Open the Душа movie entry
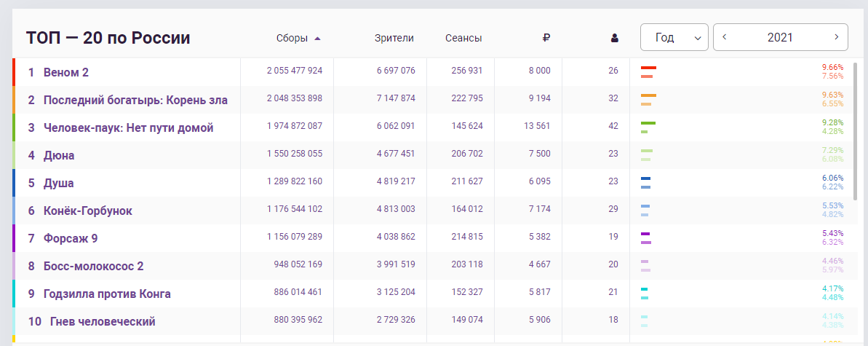Viewport: 868px width, 346px height. tap(58, 183)
